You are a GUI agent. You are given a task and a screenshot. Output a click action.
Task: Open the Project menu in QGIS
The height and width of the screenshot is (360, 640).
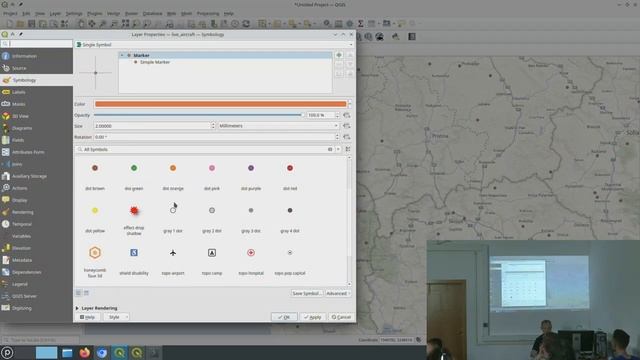tap(10, 13)
